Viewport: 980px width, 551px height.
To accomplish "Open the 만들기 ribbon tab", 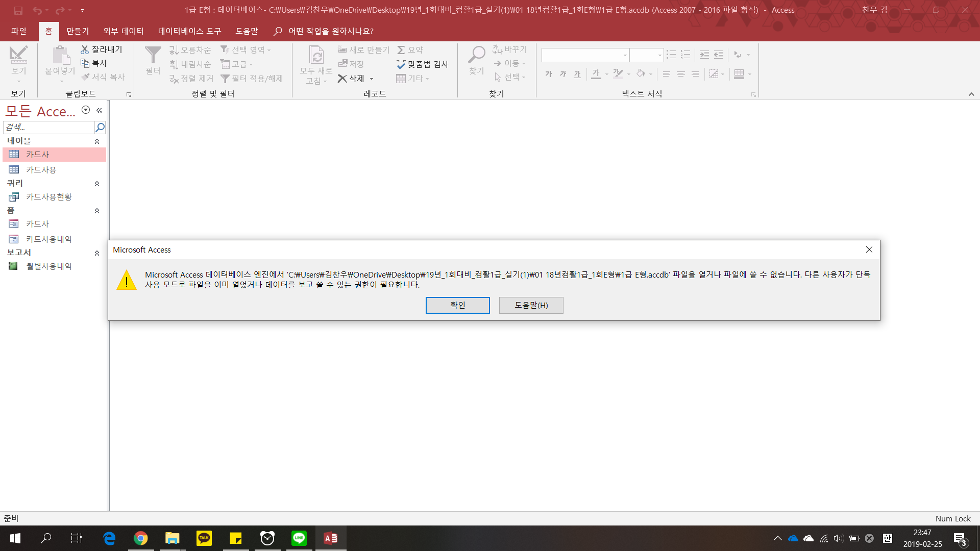I will [x=78, y=31].
